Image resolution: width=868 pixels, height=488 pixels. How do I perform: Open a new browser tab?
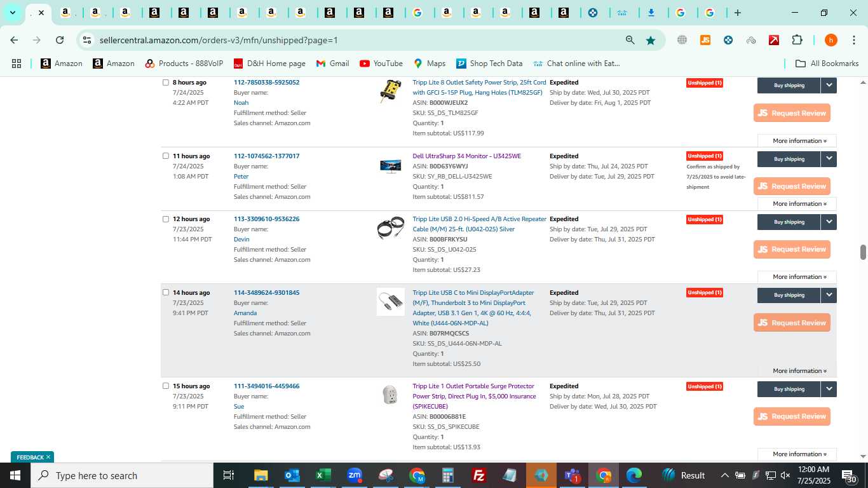coord(737,13)
